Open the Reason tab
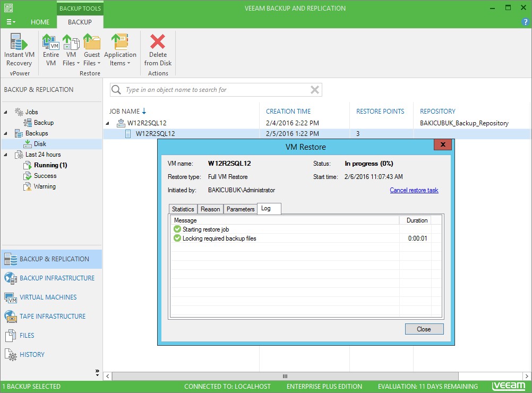 [210, 209]
